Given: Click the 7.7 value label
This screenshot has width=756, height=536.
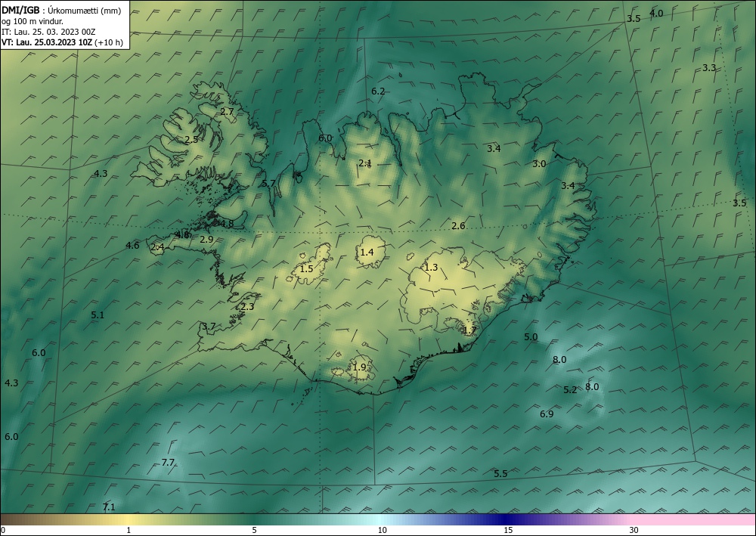Looking at the screenshot, I should click(x=168, y=463).
